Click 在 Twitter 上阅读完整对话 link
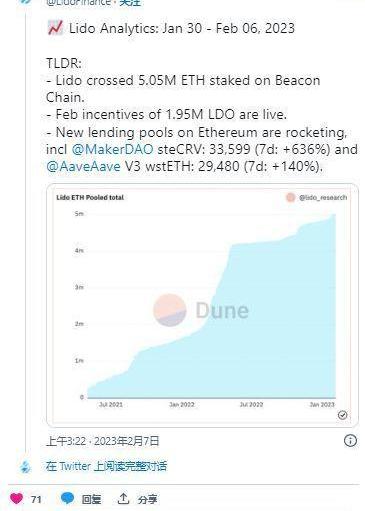The width and height of the screenshot is (365, 511). [x=106, y=466]
